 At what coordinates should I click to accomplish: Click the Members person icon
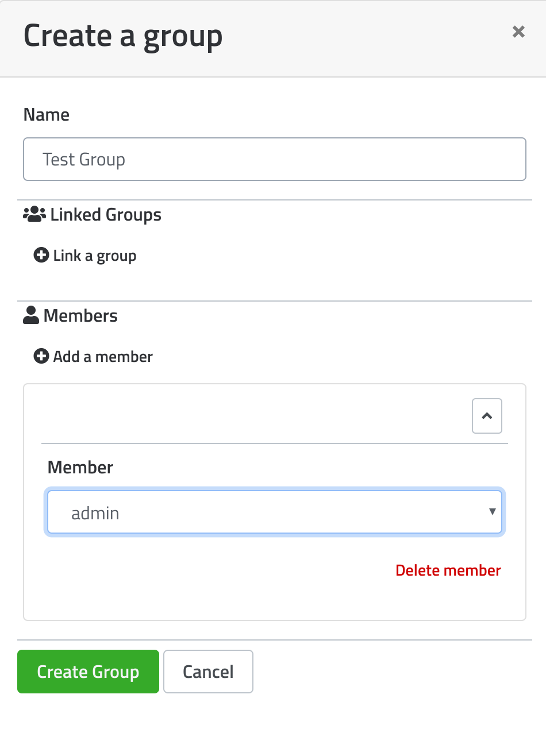(31, 315)
